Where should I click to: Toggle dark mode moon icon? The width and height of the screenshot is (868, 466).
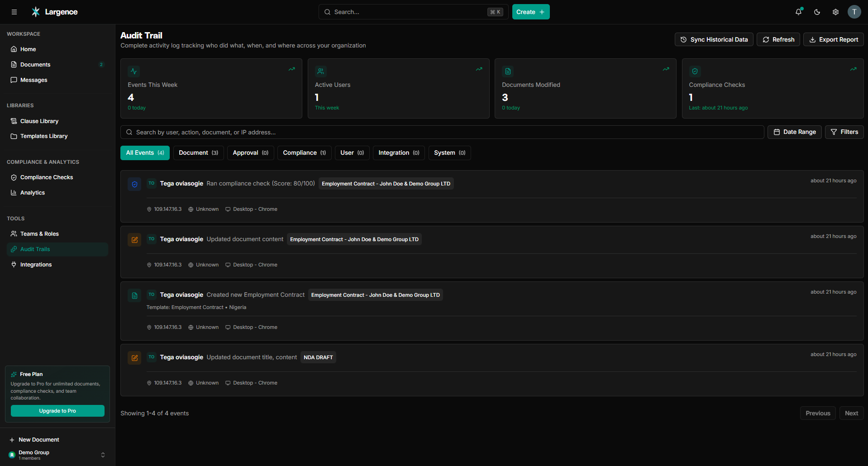pos(817,12)
